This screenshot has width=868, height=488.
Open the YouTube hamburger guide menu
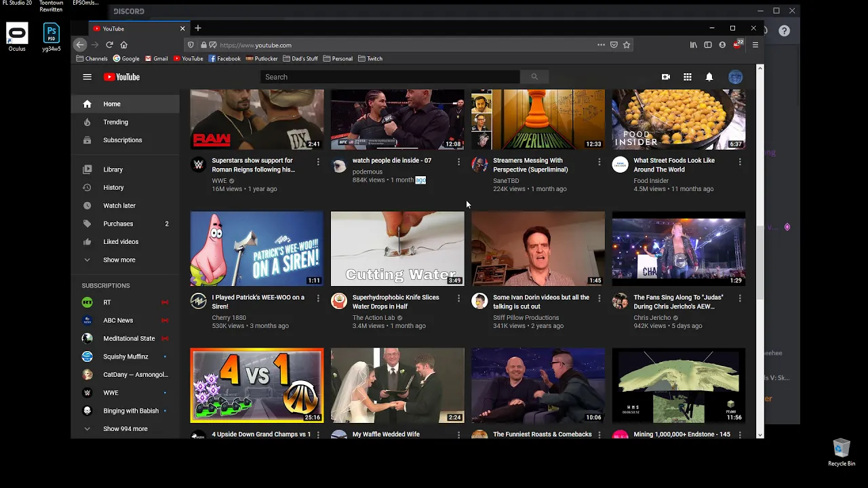coord(87,77)
